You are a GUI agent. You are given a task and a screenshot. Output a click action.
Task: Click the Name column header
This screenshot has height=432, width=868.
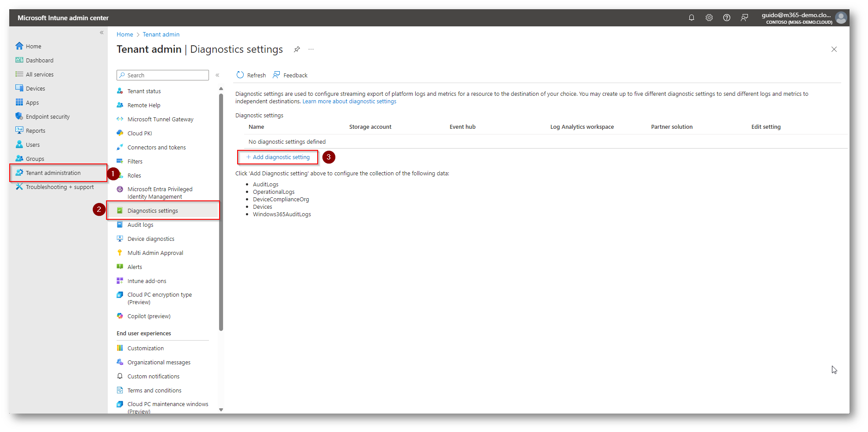tap(256, 127)
